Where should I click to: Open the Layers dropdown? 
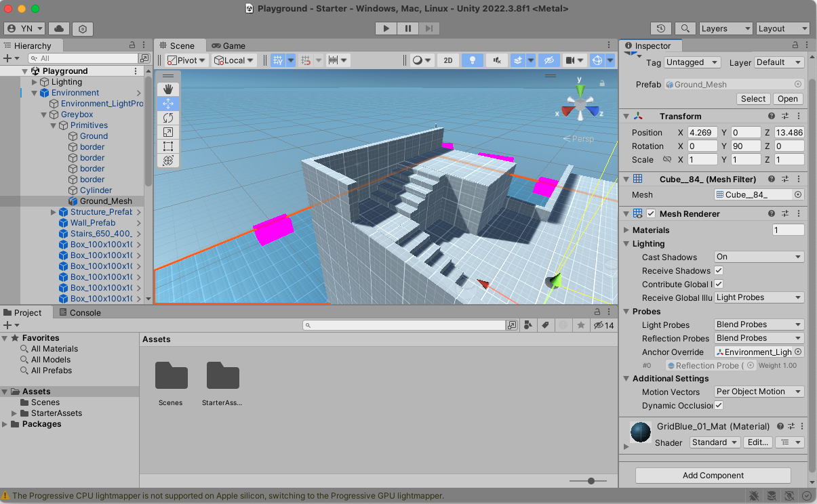[x=725, y=28]
